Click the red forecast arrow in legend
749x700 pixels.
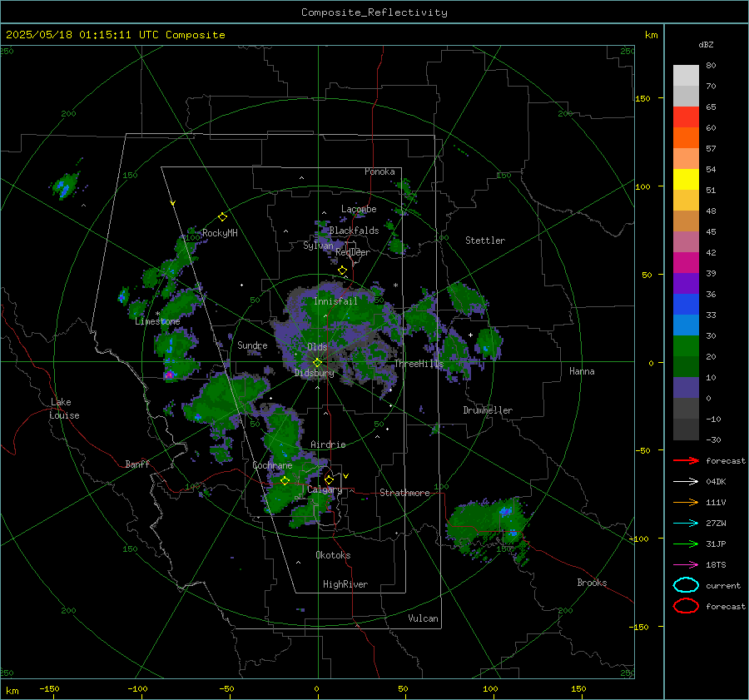tap(686, 460)
